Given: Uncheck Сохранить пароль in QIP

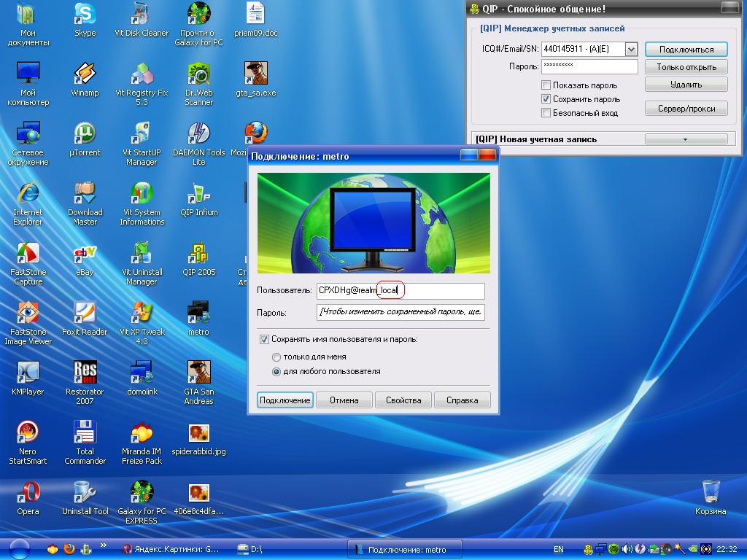Looking at the screenshot, I should point(546,99).
